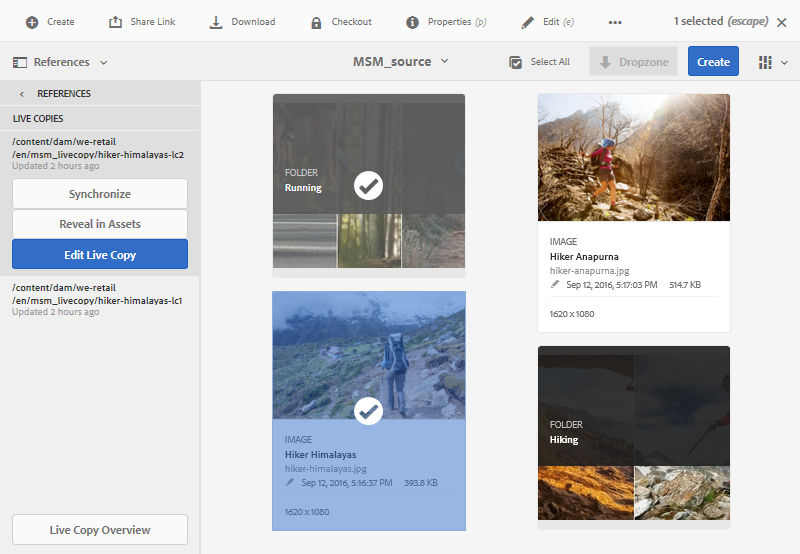Click the Live Copy Overview button
Image resolution: width=800 pixels, height=554 pixels.
[x=100, y=530]
